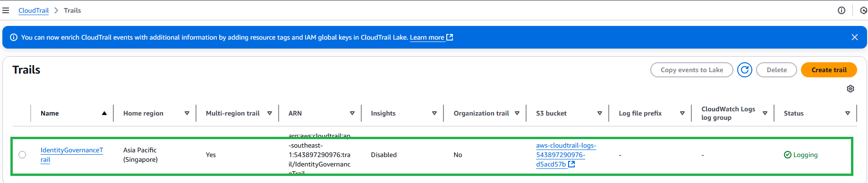
Task: Click the Trails breadcrumb item
Action: pyautogui.click(x=72, y=10)
